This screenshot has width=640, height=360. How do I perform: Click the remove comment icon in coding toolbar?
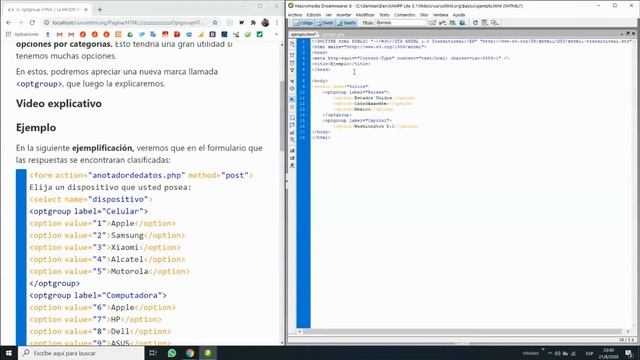pos(292,125)
